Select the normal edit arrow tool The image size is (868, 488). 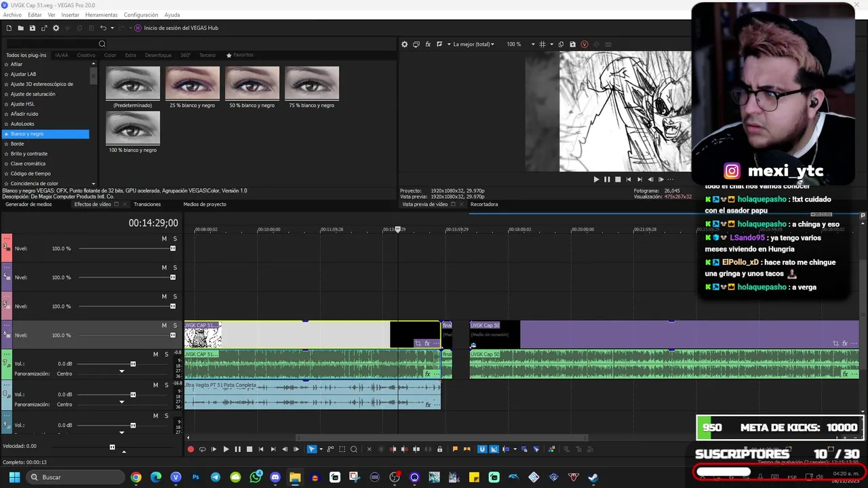[x=312, y=449]
